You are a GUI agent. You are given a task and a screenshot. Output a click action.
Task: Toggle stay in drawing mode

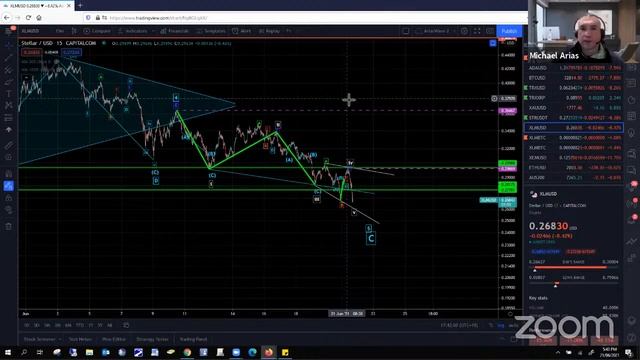9,186
